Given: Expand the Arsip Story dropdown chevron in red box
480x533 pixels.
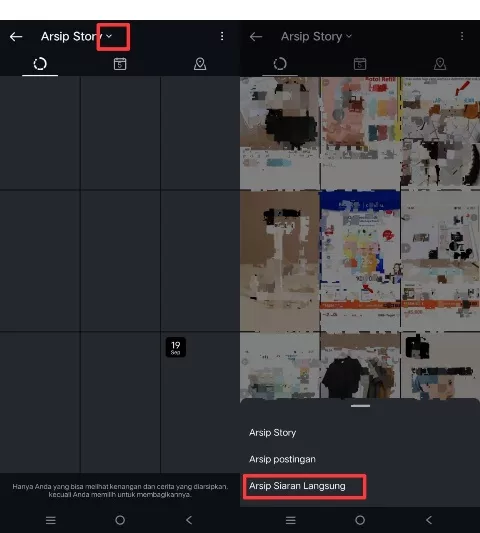Looking at the screenshot, I should [109, 36].
